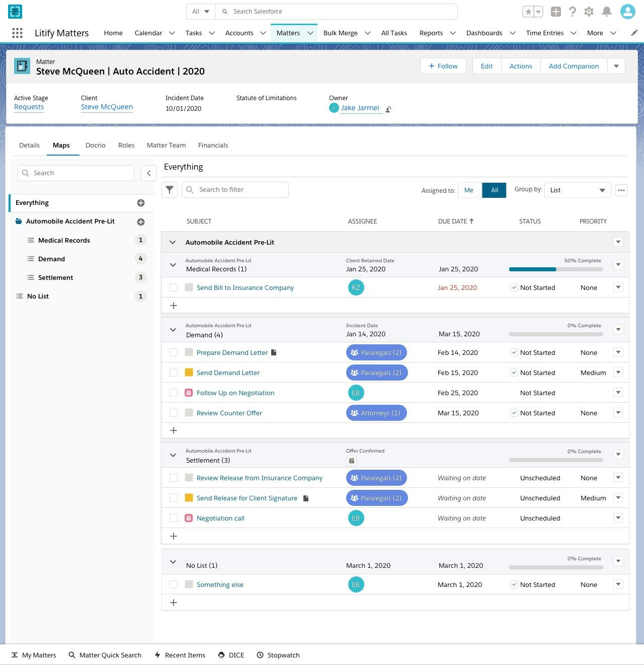The height and width of the screenshot is (665, 644).
Task: Open the Steve McQueen client link
Action: click(x=107, y=107)
